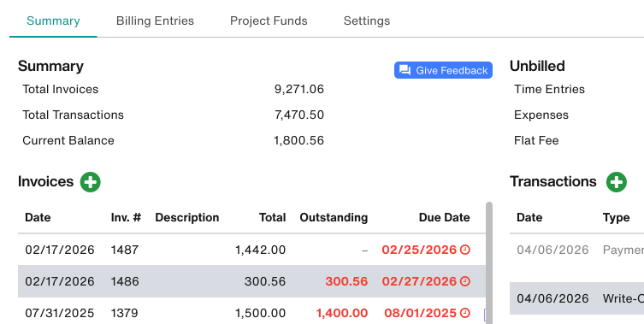The height and width of the screenshot is (324, 644).
Task: Click invoice 1486's date 02/17/2026
Action: 60,281
